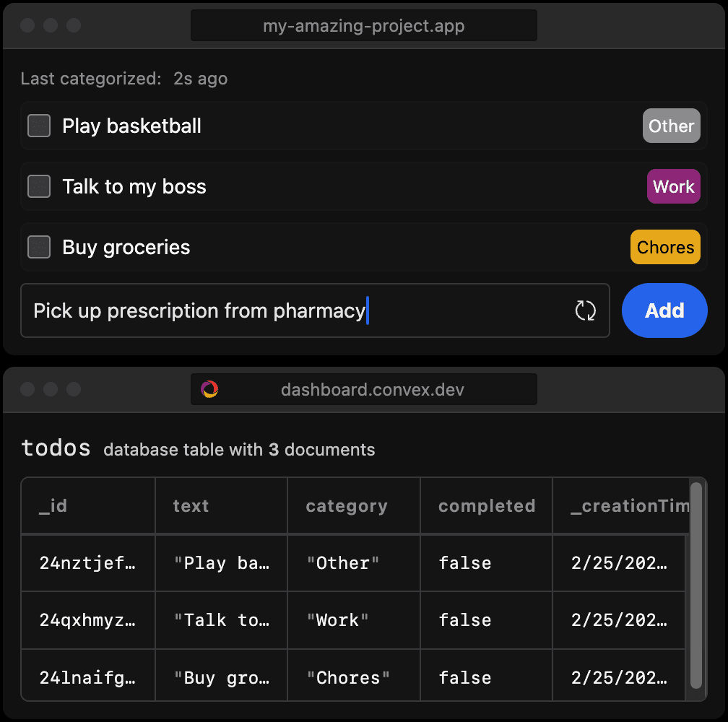
Task: Click the new todo text input field
Action: point(289,310)
